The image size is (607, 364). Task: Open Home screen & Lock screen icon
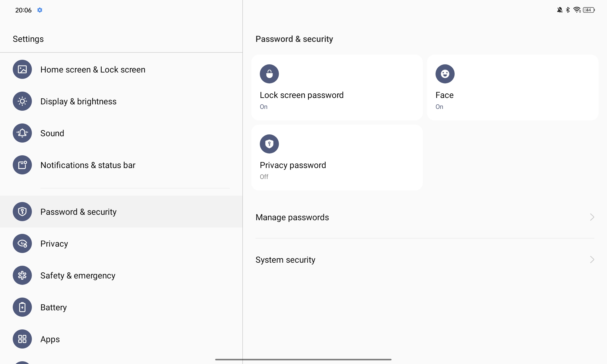pos(22,69)
